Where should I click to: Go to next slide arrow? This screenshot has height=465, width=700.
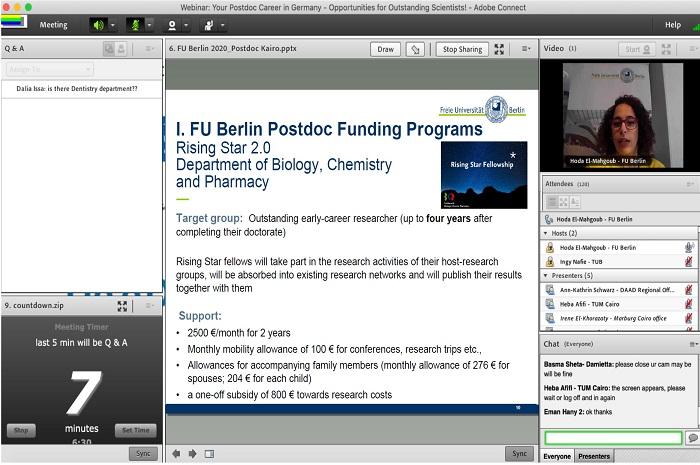[192, 454]
